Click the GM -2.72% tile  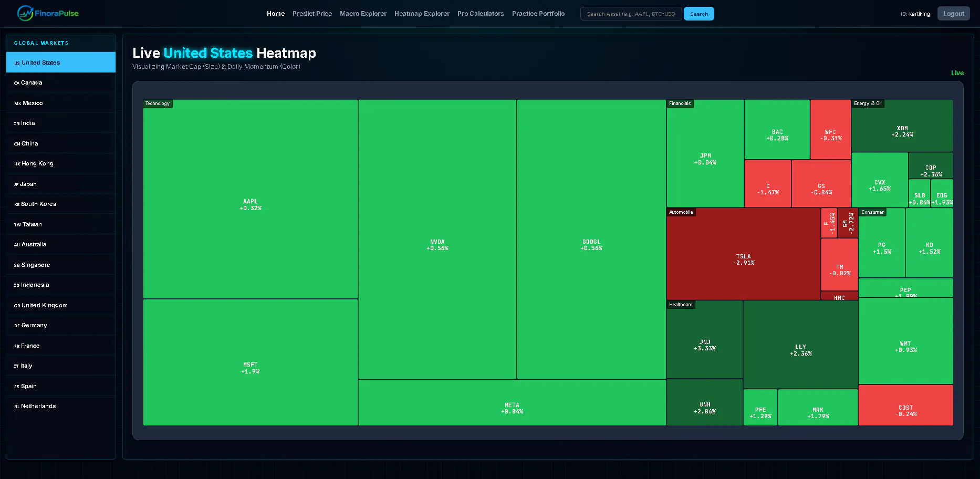848,223
